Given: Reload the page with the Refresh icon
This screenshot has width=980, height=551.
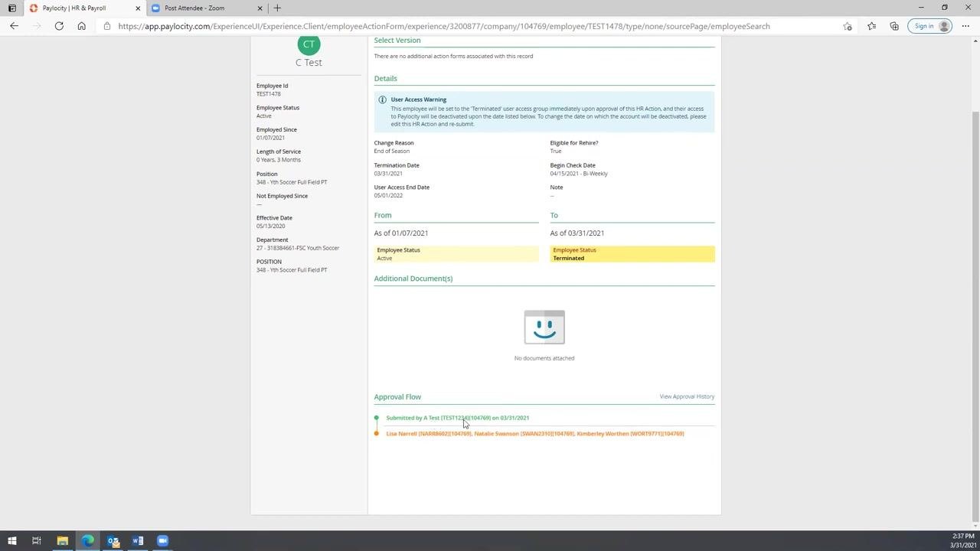Looking at the screenshot, I should tap(59, 26).
